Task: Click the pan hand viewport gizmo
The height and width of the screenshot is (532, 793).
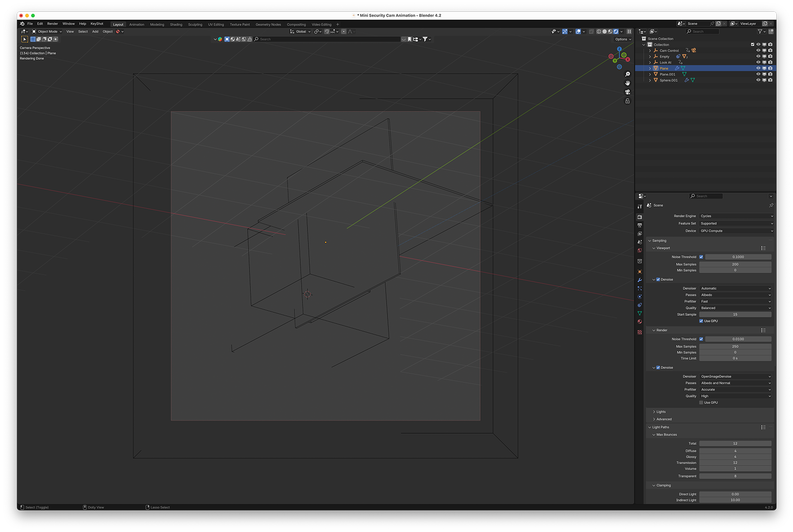Action: (x=628, y=83)
